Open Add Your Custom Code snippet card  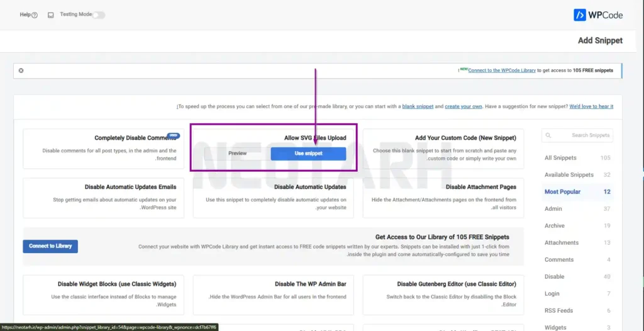[x=443, y=149]
